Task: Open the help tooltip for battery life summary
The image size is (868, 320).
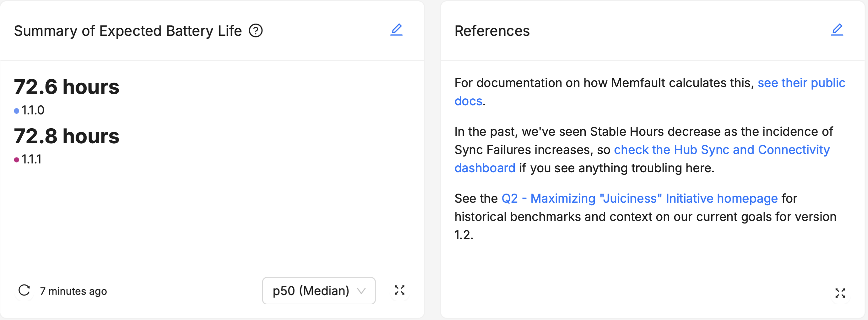Action: click(256, 31)
